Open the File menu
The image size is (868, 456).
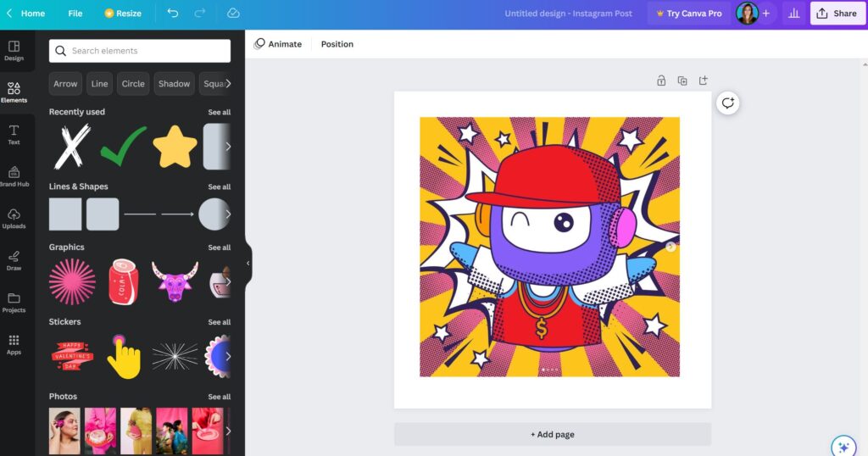click(75, 14)
